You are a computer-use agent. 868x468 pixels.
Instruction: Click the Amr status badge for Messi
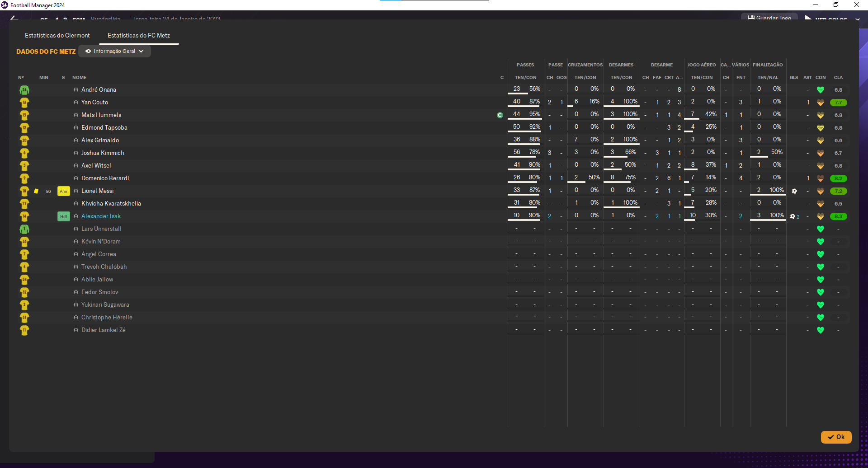pos(64,191)
